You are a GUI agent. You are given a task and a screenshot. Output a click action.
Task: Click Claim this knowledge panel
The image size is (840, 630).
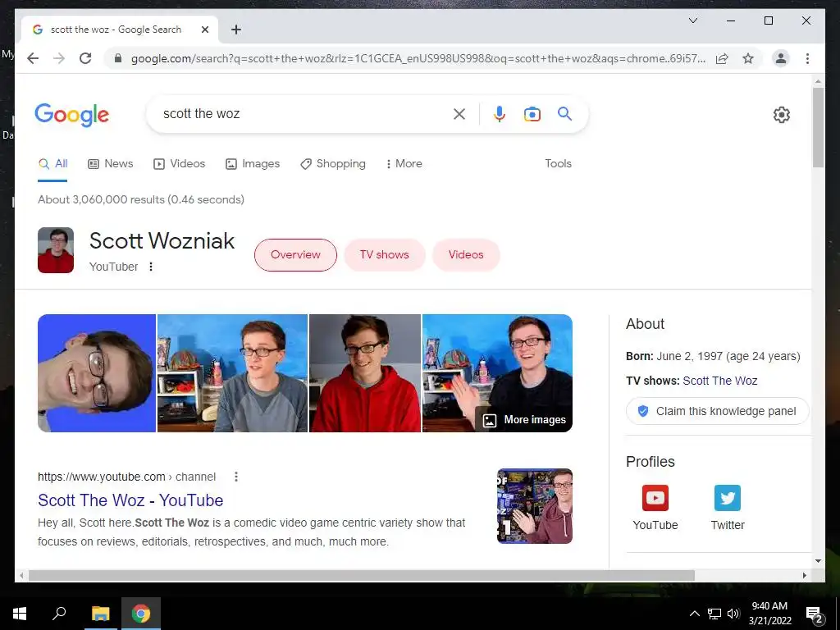(717, 411)
